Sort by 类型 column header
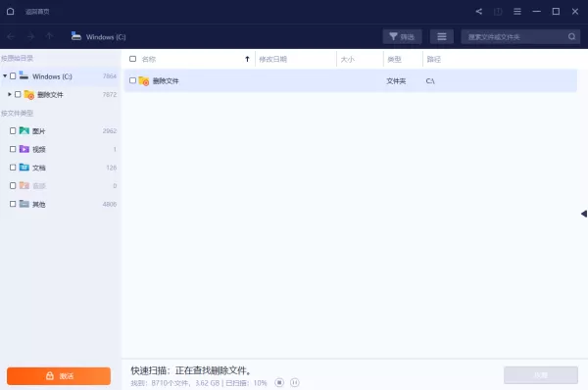 coord(395,59)
